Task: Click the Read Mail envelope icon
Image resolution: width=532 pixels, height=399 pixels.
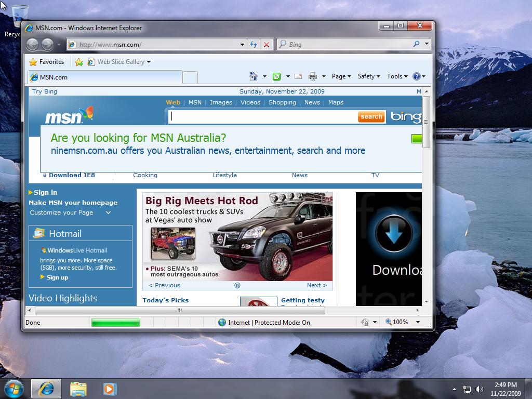Action: [298, 76]
